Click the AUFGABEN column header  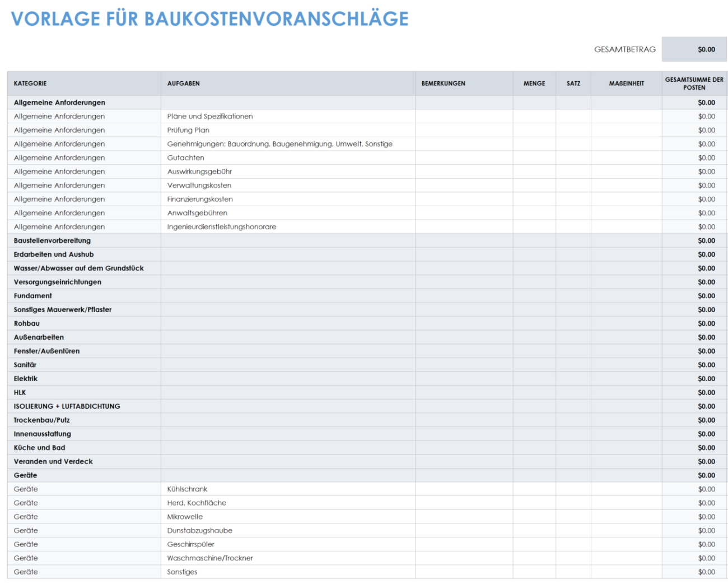pos(182,84)
